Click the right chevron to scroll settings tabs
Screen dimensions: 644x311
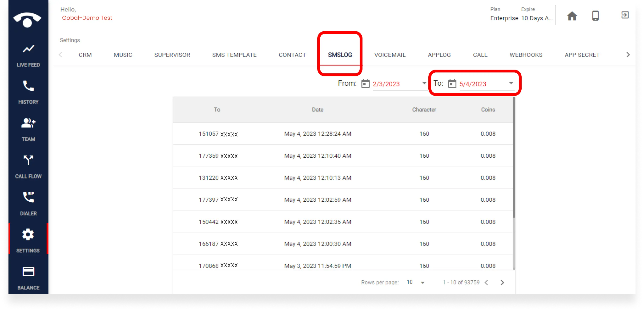[628, 55]
